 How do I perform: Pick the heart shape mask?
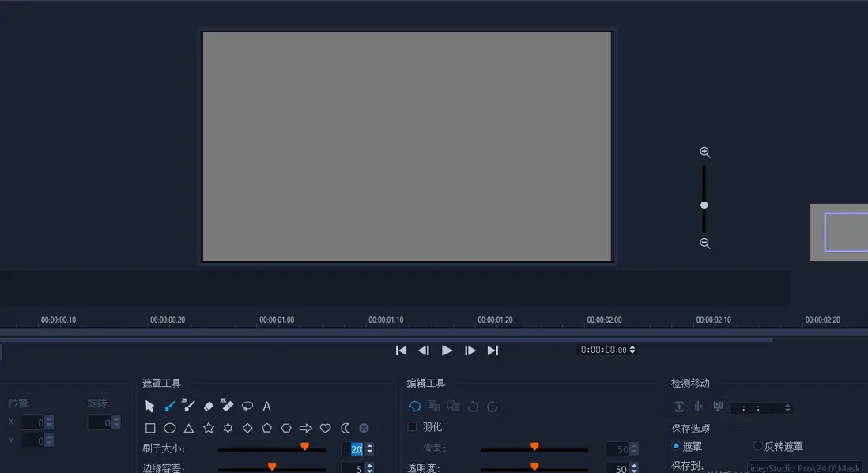[x=325, y=428]
